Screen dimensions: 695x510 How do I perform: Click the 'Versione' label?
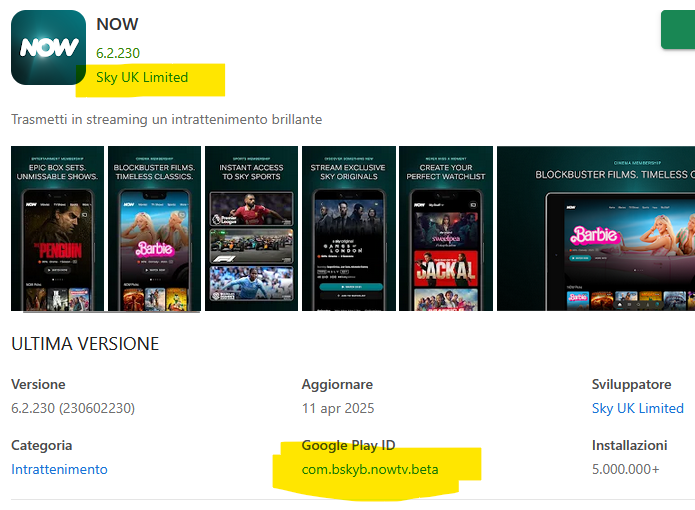coord(38,384)
